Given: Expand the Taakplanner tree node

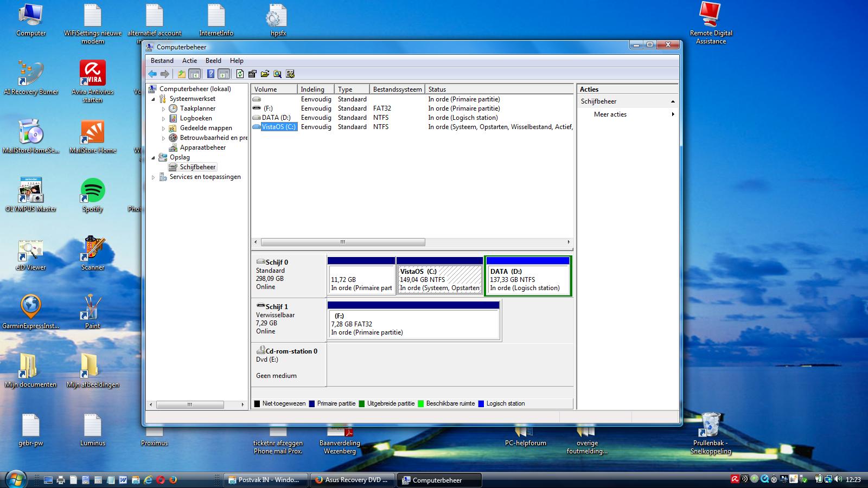Looking at the screenshot, I should pyautogui.click(x=163, y=109).
